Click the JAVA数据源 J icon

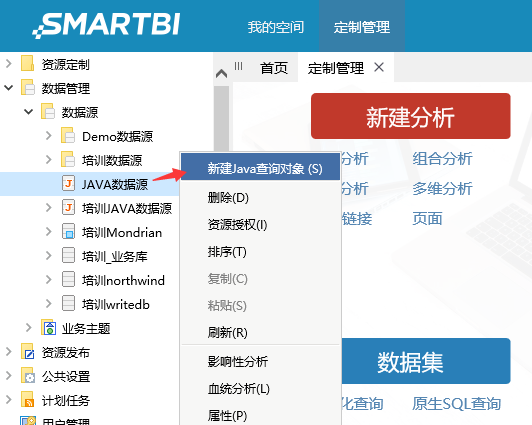coord(68,184)
